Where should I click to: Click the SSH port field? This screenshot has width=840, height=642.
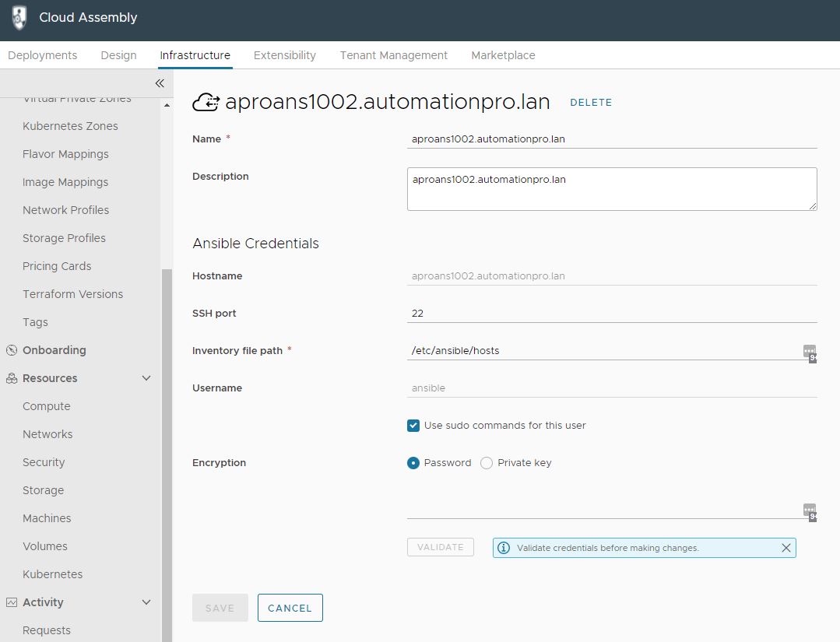(x=612, y=314)
